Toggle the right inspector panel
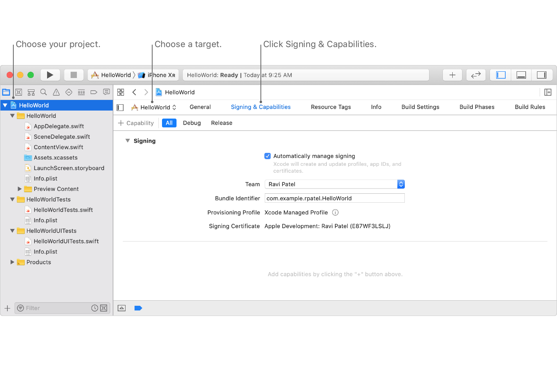 pyautogui.click(x=542, y=75)
